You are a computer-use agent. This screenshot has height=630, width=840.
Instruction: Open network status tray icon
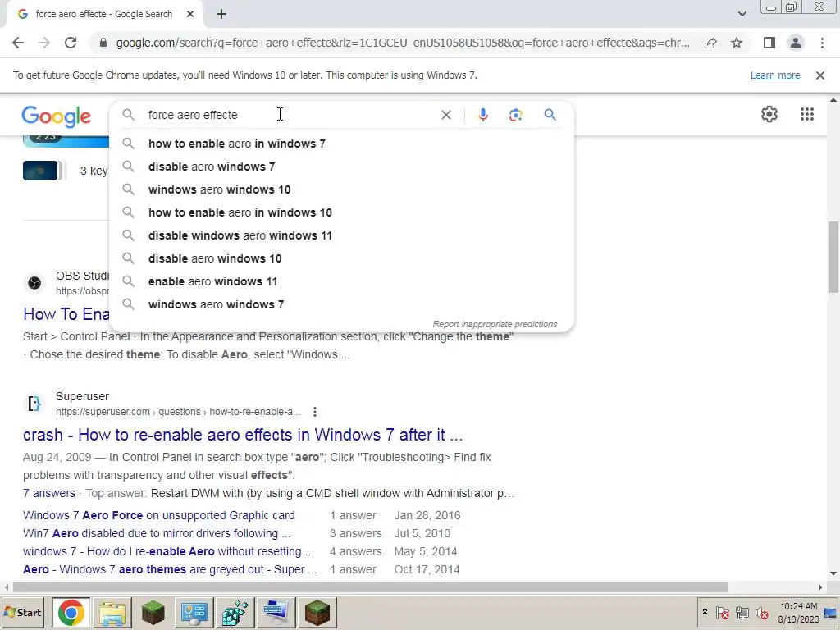742,613
